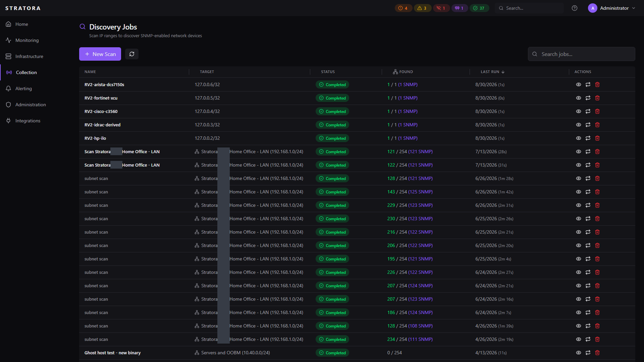The height and width of the screenshot is (362, 644).
Task: Sort by Found column header
Action: coord(403,72)
